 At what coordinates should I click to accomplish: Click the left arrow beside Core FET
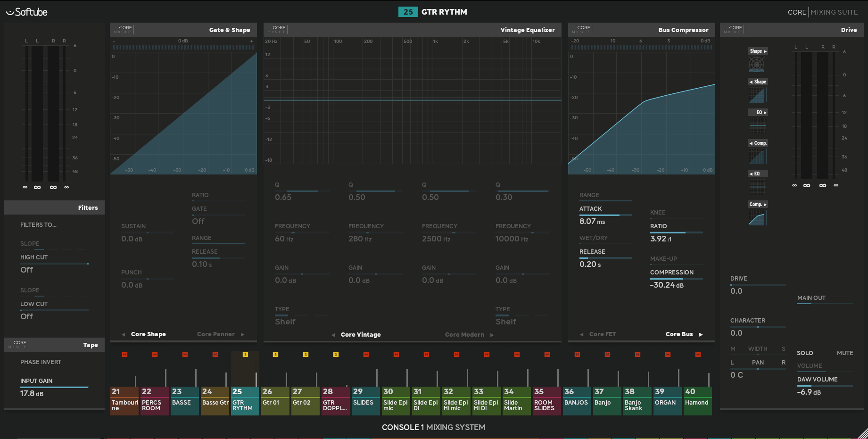coord(582,334)
